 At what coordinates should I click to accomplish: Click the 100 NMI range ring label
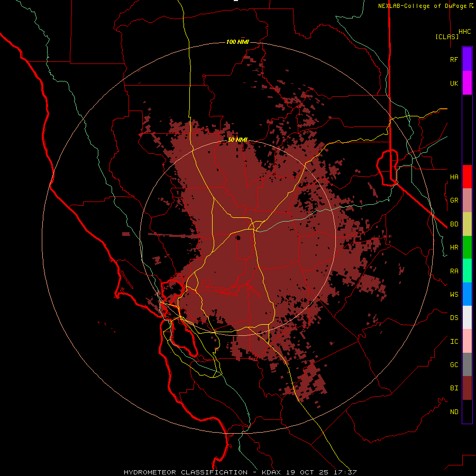point(237,42)
